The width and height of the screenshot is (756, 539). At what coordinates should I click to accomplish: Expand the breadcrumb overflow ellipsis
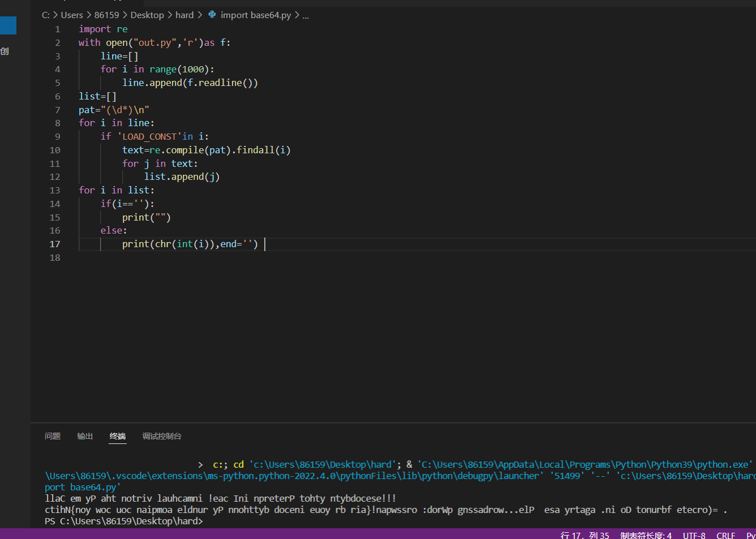(306, 15)
